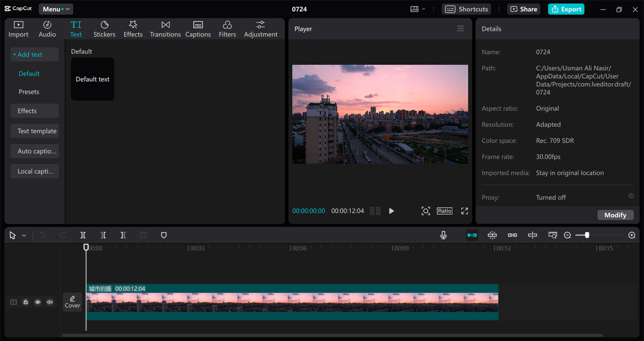Screen dimensions: 644x341
Task: Click the Cover edit button
Action: (72, 302)
